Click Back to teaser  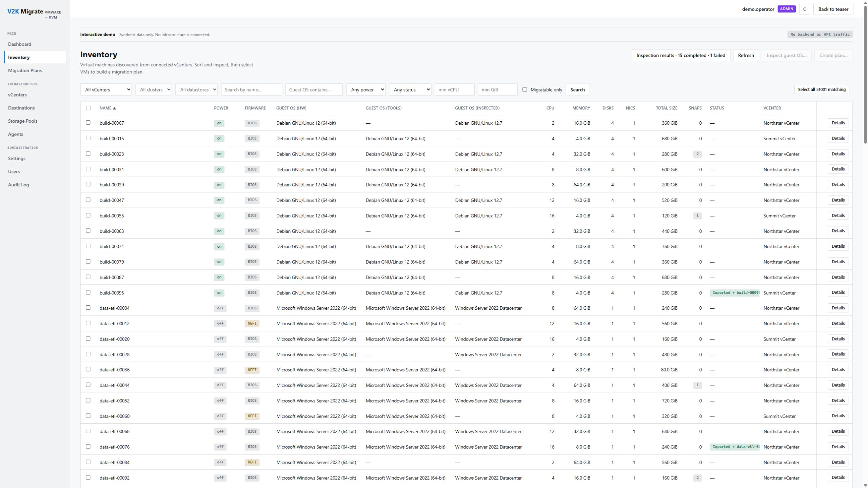click(x=833, y=9)
